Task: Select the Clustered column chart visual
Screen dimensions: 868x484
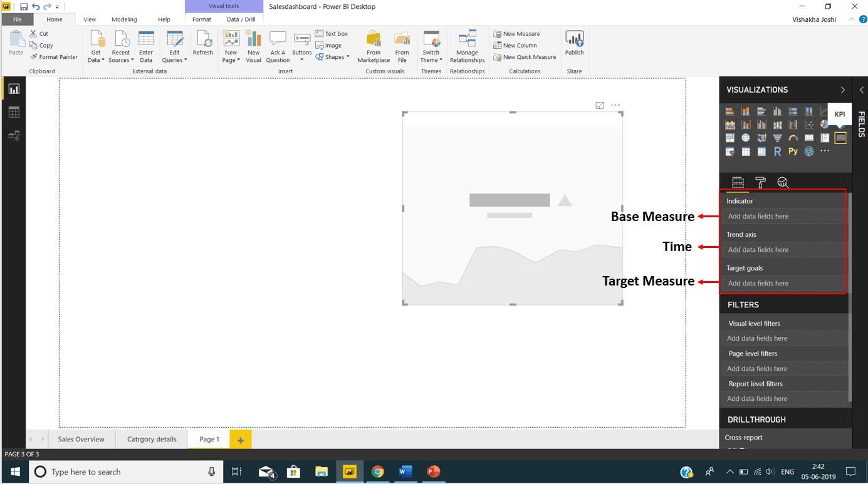Action: 777,111
